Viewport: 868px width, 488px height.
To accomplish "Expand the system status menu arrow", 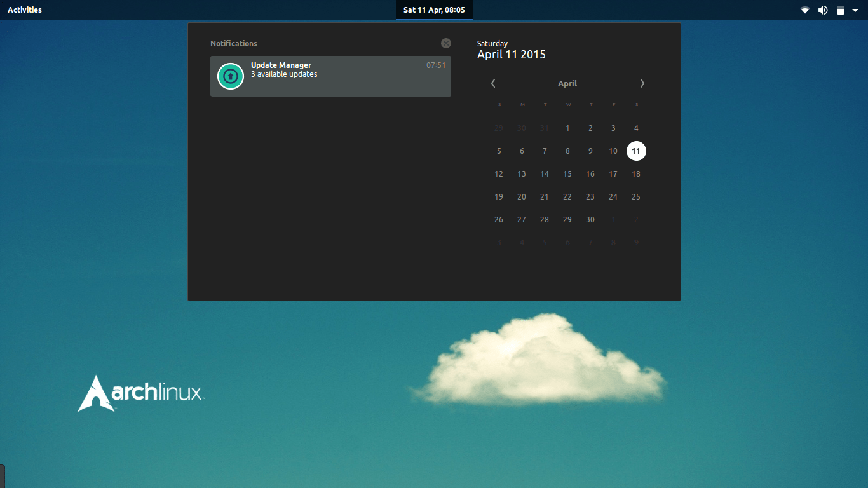I will pos(857,10).
